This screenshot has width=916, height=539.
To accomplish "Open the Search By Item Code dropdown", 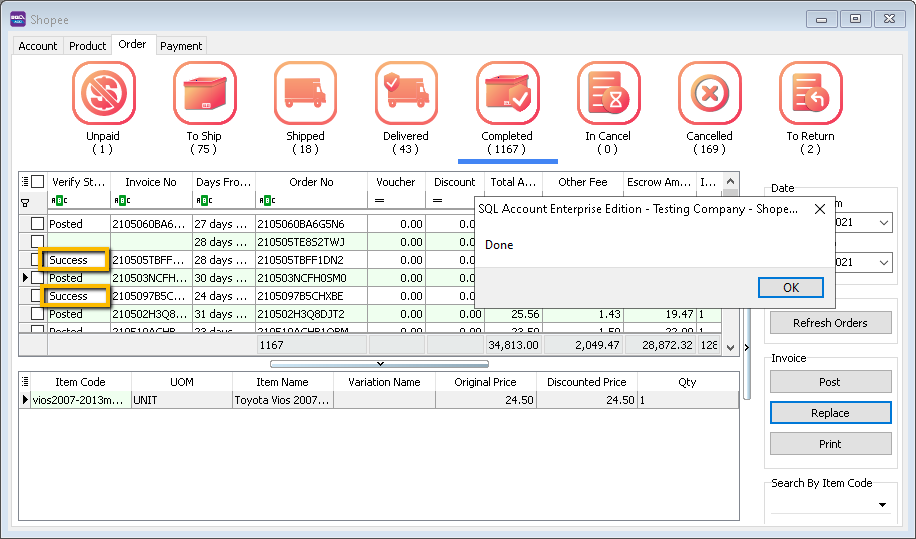I will click(882, 506).
